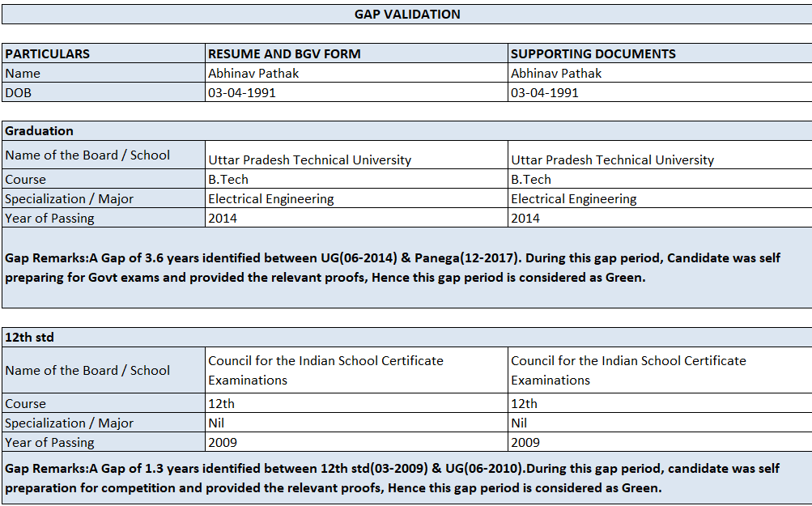Select Graduation passing year 2014 in supporting column
Viewport: 812px width, 506px height.
pos(659,218)
